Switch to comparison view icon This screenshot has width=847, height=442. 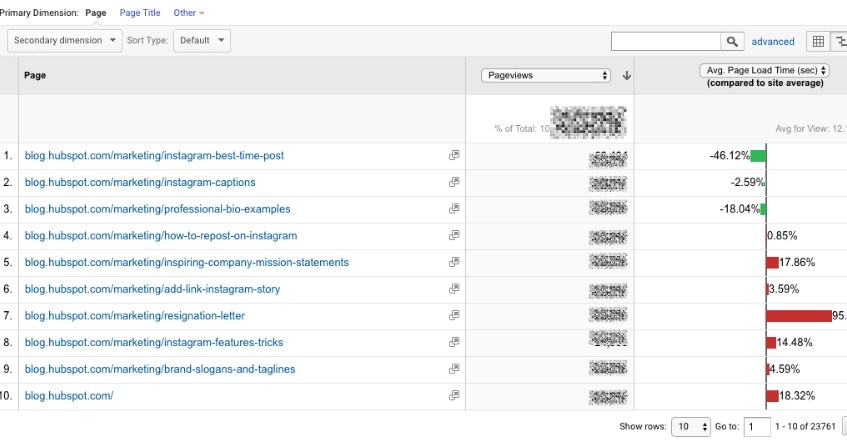click(x=840, y=42)
